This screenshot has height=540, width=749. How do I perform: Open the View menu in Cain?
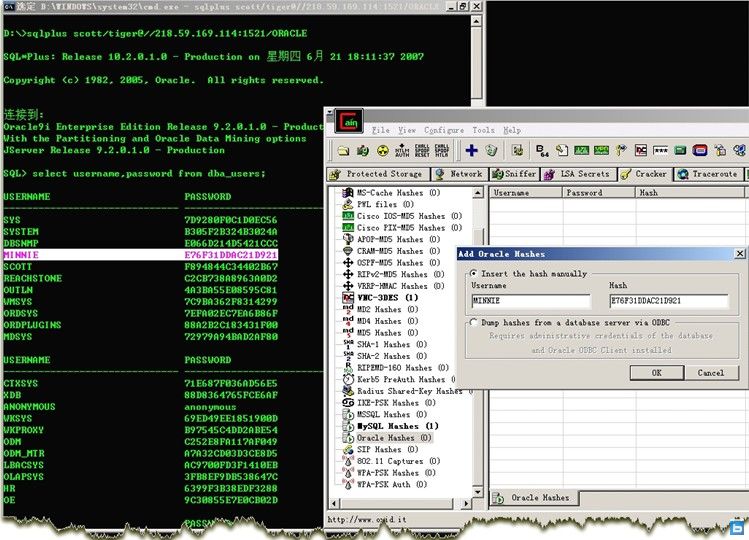pyautogui.click(x=407, y=130)
